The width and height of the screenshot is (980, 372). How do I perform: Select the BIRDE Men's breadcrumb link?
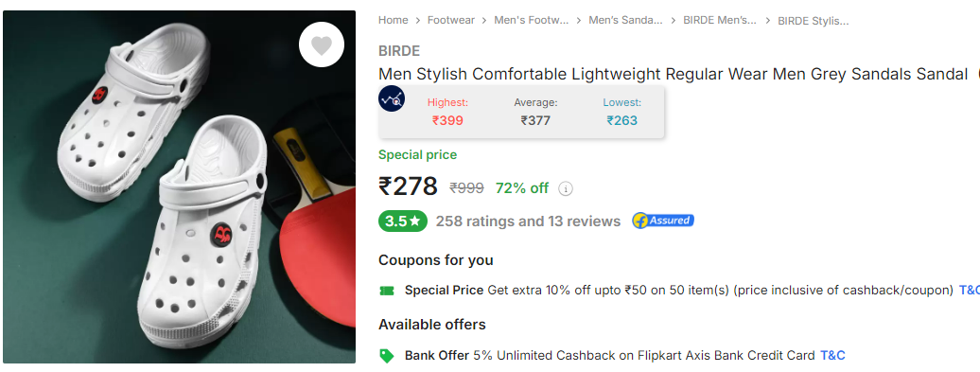pos(720,20)
